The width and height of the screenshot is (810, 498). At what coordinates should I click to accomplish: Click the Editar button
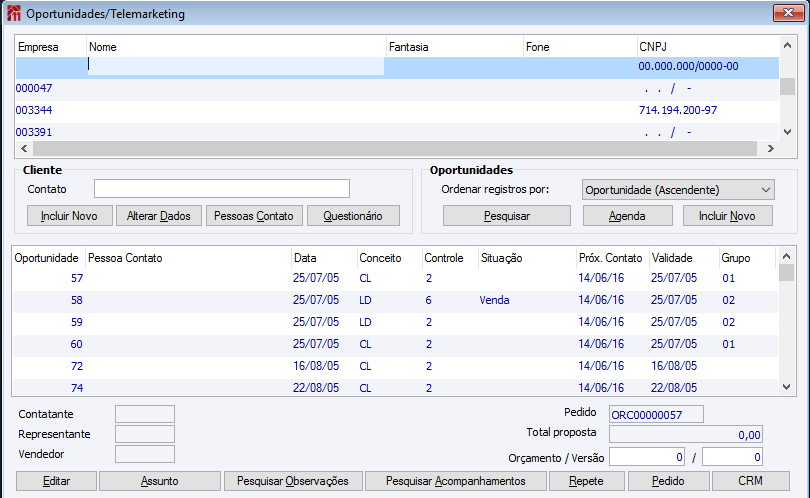pyautogui.click(x=56, y=481)
